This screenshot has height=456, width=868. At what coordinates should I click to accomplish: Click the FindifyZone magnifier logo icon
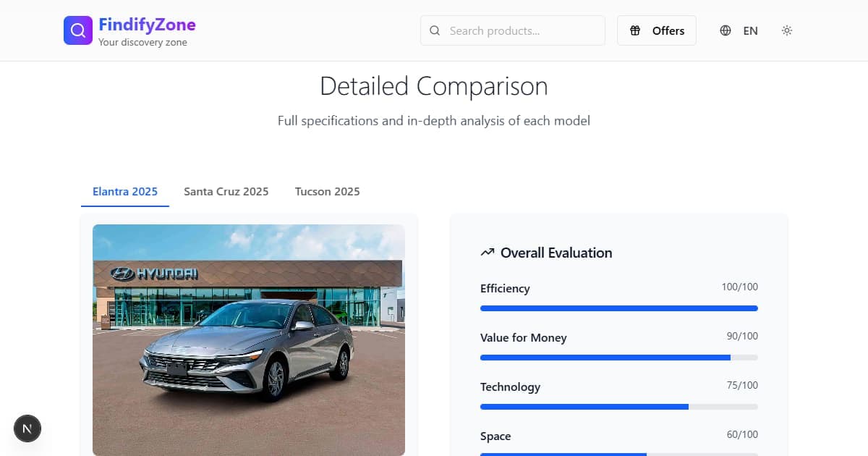(78, 30)
